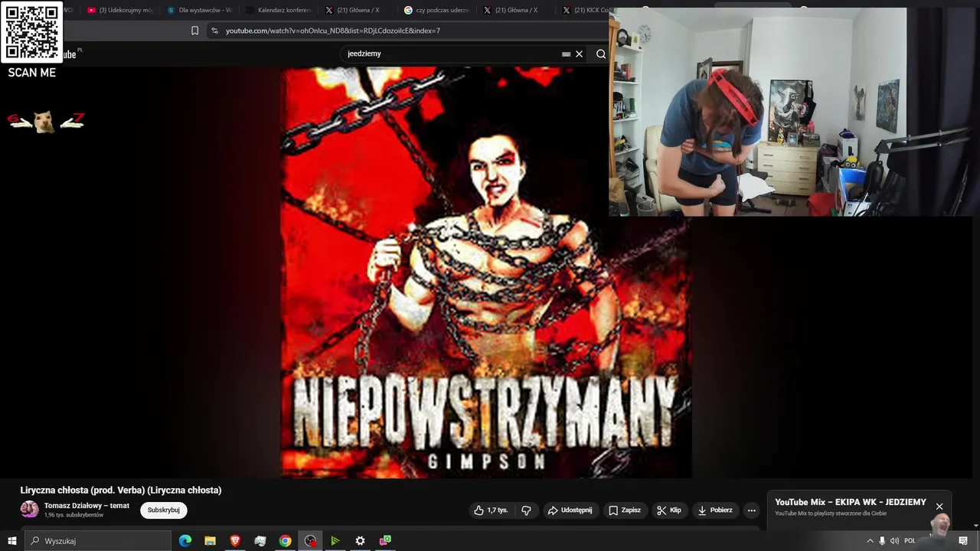
Task: Close the YouTube Mix playlist panel
Action: pos(939,507)
